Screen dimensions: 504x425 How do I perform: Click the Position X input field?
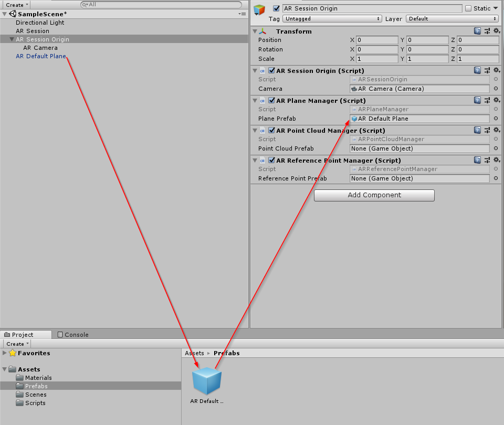coord(377,40)
